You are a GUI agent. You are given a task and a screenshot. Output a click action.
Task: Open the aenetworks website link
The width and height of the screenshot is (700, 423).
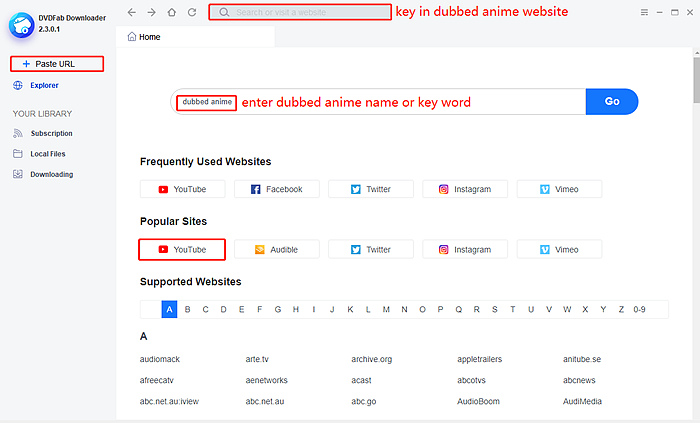pos(267,380)
